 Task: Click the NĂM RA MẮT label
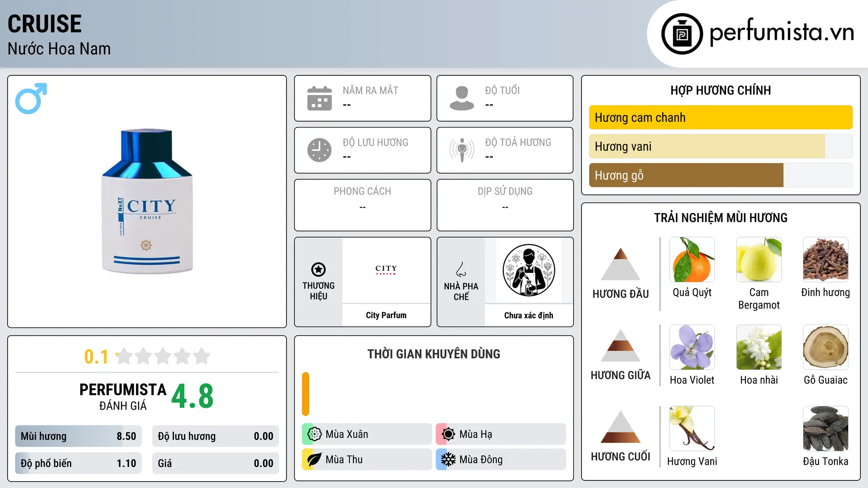370,90
